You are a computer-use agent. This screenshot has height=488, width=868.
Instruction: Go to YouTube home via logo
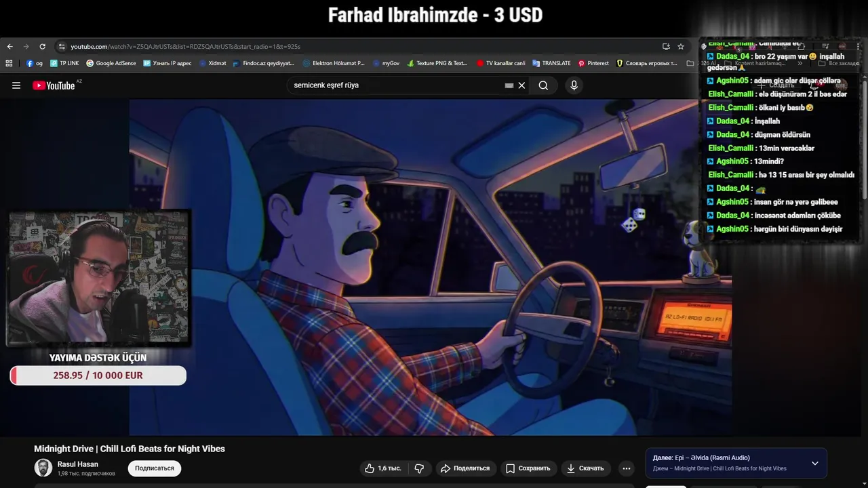point(56,85)
